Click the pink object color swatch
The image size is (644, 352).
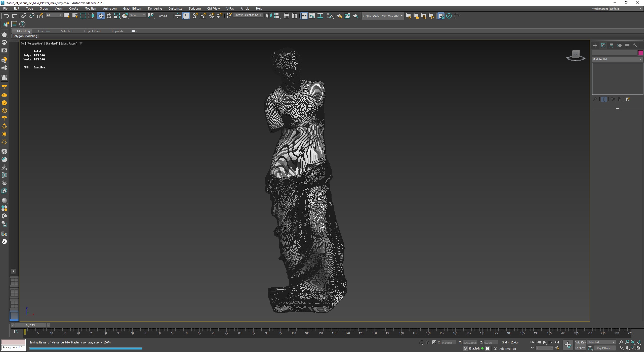[x=640, y=53]
